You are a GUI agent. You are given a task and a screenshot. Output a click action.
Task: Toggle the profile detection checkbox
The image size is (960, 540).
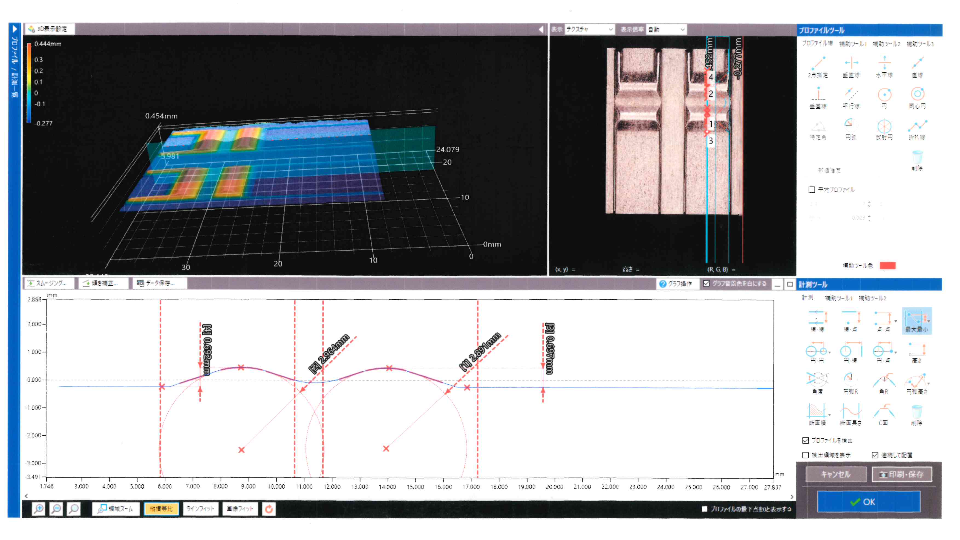[x=807, y=440]
